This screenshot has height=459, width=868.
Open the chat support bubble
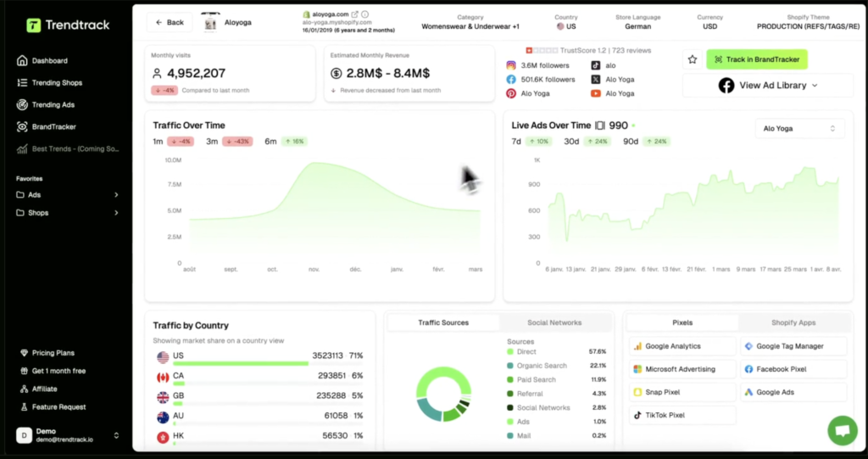842,431
